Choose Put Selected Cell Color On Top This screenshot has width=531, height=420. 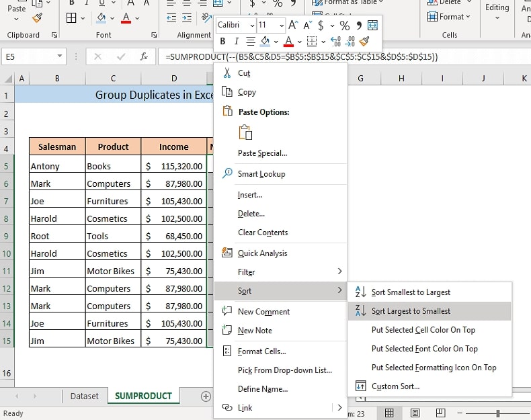tap(430, 330)
